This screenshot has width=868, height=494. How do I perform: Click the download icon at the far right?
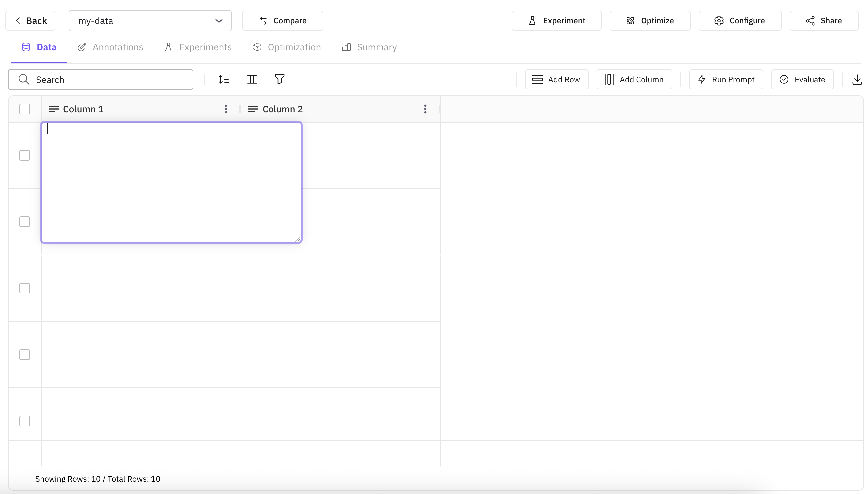(x=857, y=79)
